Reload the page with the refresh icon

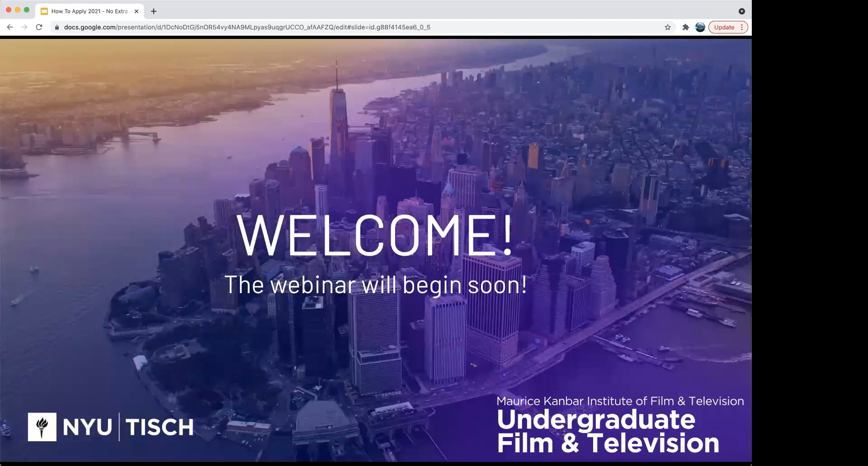pos(39,27)
